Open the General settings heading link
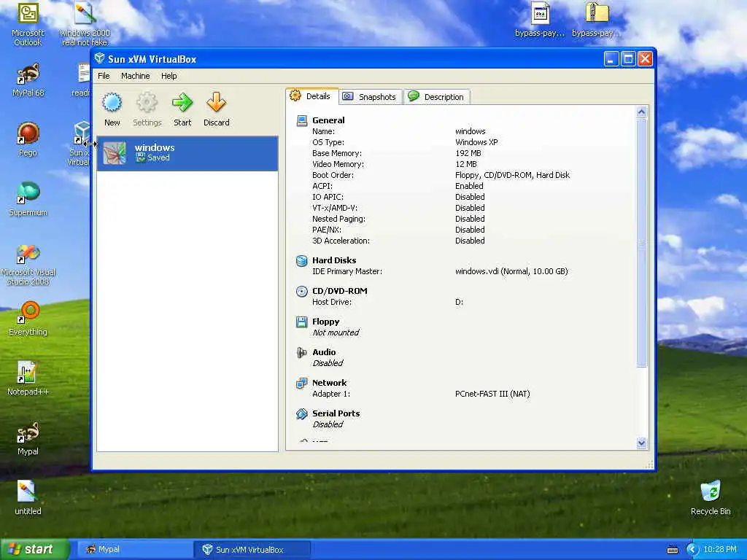The width and height of the screenshot is (747, 560). [328, 120]
